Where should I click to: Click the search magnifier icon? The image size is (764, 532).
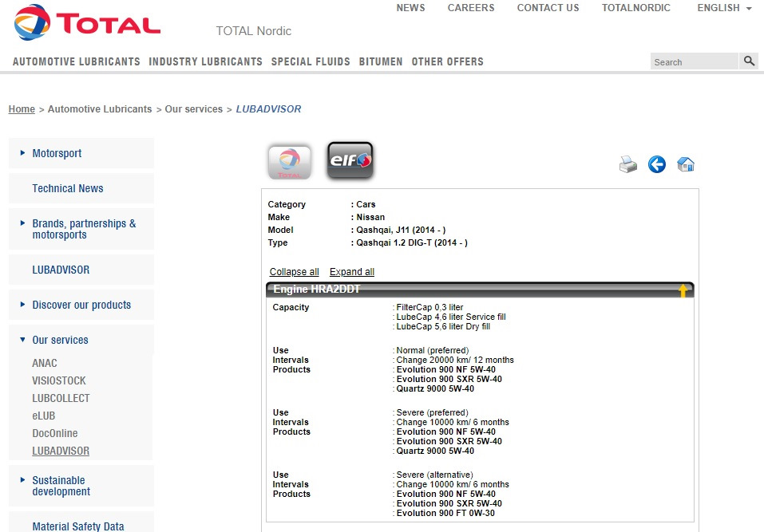point(749,61)
